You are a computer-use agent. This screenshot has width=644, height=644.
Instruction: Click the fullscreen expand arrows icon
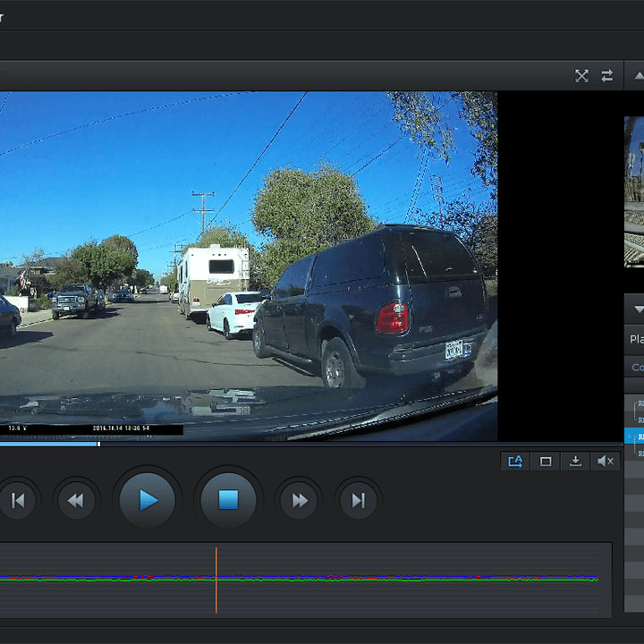click(581, 76)
